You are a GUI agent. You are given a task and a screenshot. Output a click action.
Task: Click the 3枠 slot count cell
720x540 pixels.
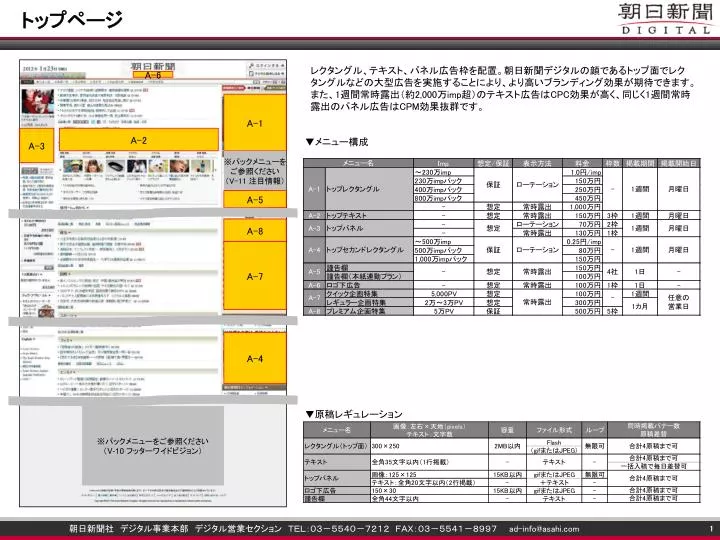click(x=612, y=215)
